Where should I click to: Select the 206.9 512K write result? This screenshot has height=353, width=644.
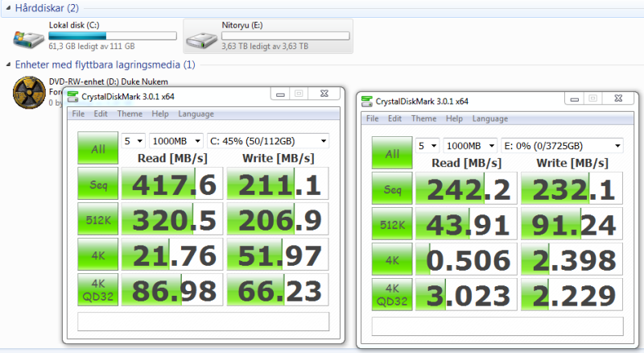[278, 219]
